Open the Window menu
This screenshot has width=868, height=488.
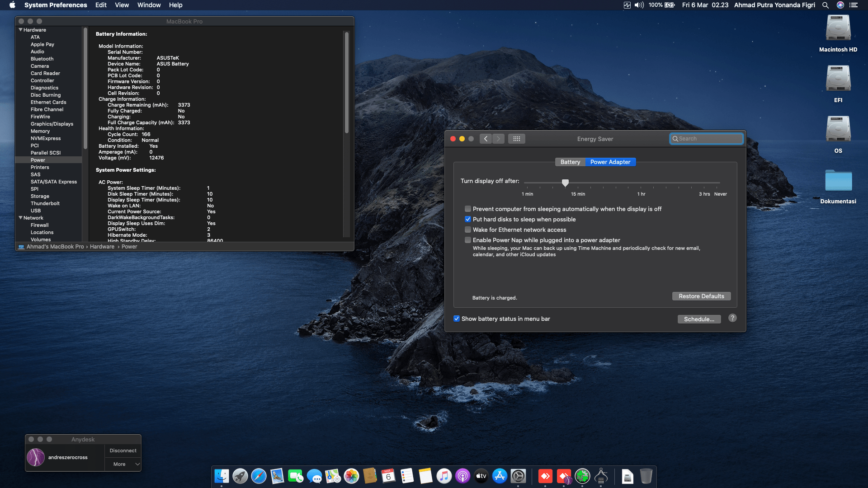tap(149, 5)
